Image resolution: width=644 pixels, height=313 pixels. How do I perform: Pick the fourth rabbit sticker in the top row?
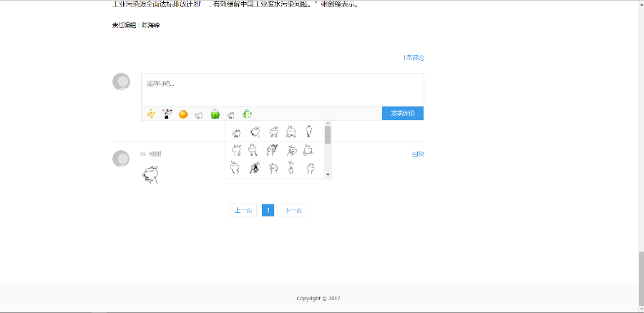[x=291, y=131]
